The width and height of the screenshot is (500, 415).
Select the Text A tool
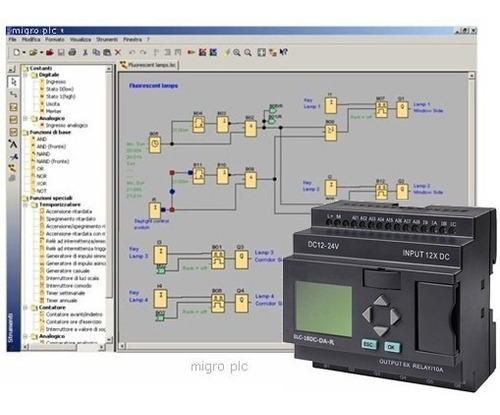pos(13,144)
